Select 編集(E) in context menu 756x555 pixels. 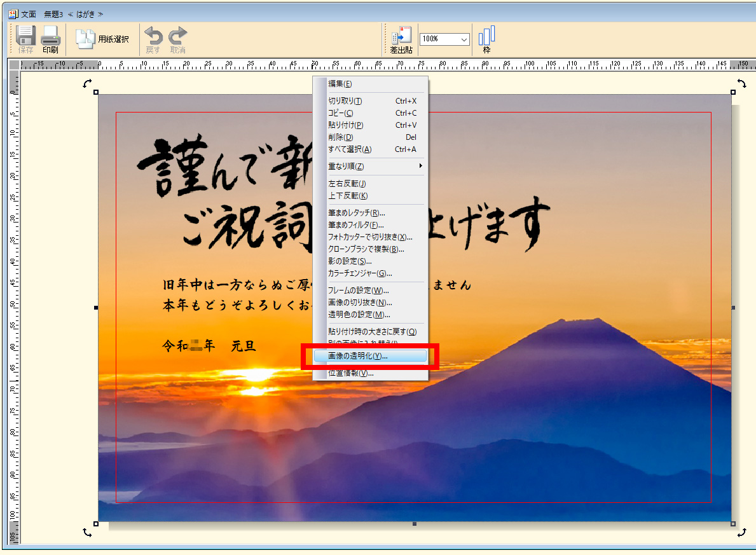tap(370, 84)
